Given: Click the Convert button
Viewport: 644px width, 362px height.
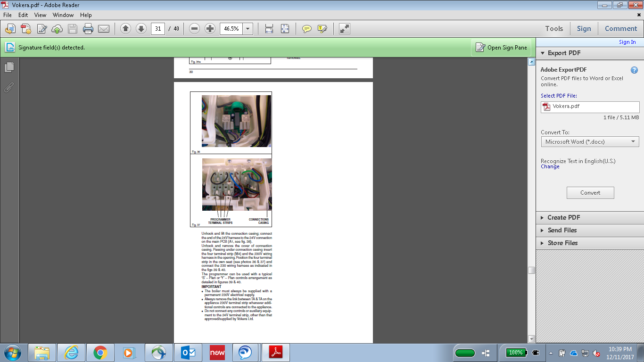Looking at the screenshot, I should pyautogui.click(x=590, y=193).
